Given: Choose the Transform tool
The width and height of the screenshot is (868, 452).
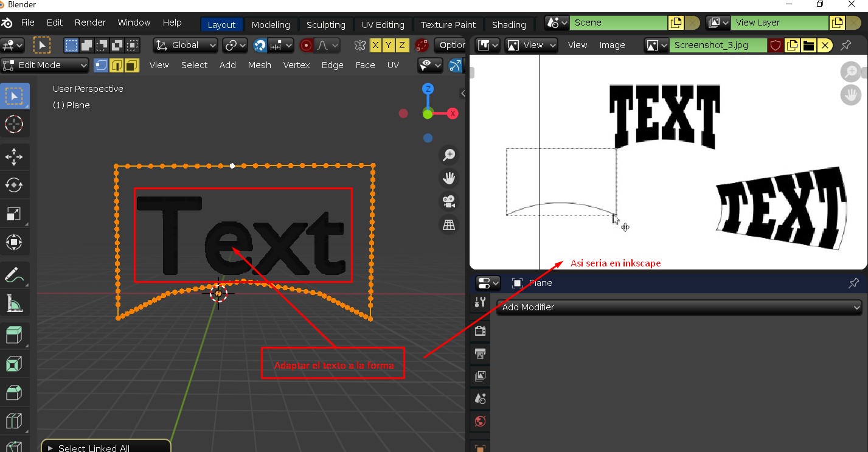Looking at the screenshot, I should (14, 242).
